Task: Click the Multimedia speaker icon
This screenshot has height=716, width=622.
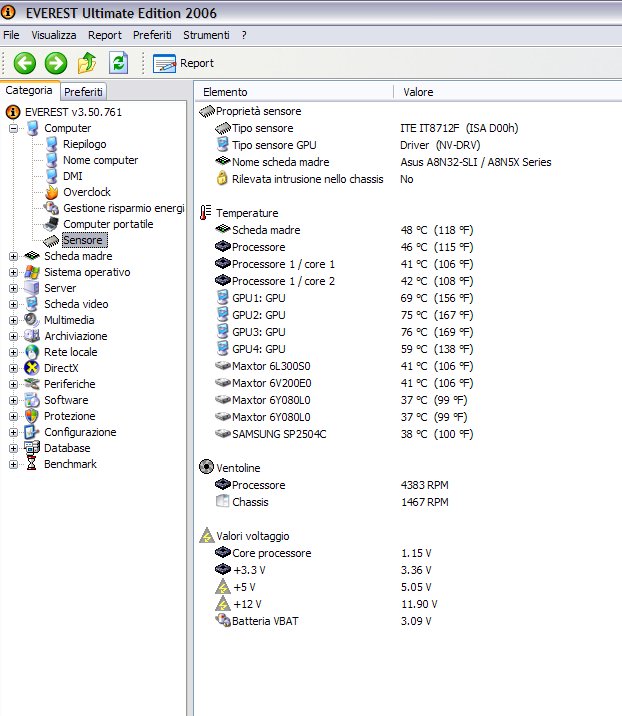Action: [x=32, y=320]
